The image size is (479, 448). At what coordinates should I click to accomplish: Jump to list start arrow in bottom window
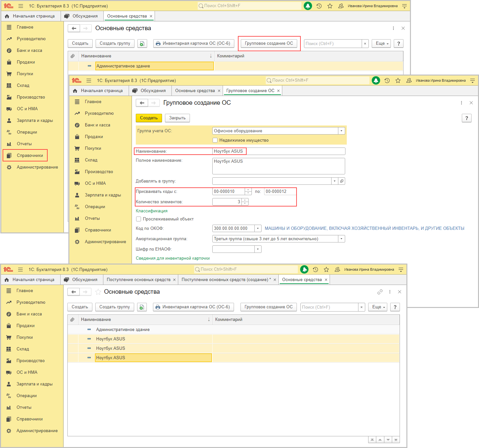click(x=372, y=440)
